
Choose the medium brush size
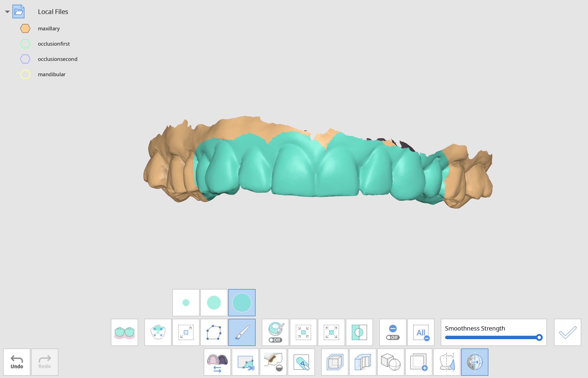click(x=214, y=302)
